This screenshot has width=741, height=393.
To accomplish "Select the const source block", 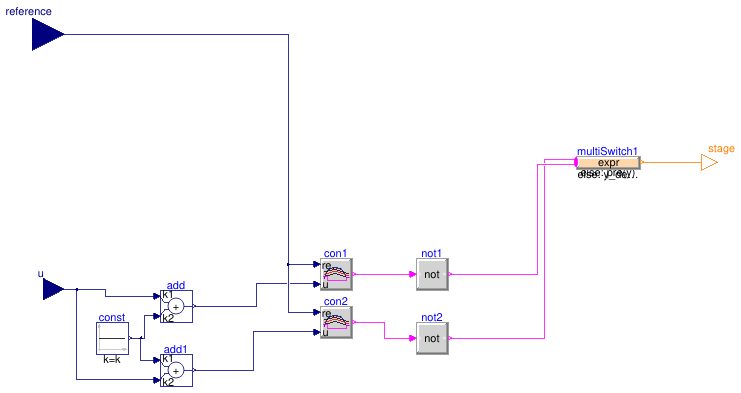I will pyautogui.click(x=112, y=338).
